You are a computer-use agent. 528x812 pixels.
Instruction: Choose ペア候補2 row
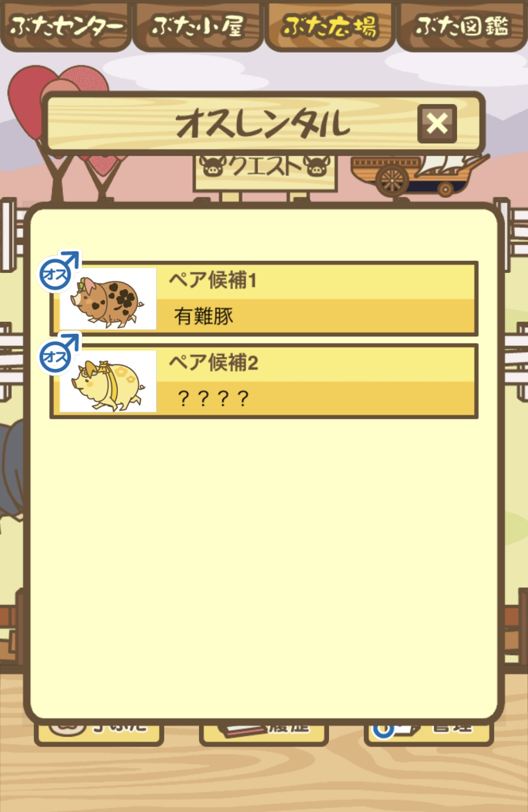pos(264,381)
